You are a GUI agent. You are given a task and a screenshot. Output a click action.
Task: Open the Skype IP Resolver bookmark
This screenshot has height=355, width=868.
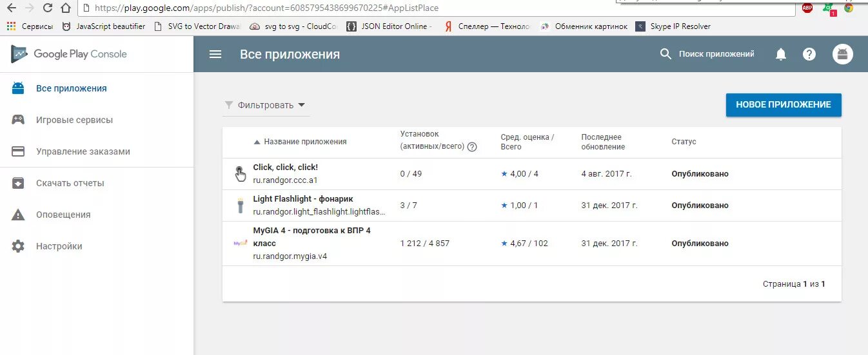tap(673, 26)
